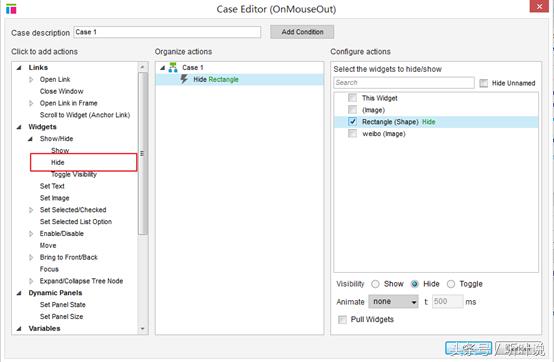Collapse the Case 1 node in Organize actions

coord(163,67)
